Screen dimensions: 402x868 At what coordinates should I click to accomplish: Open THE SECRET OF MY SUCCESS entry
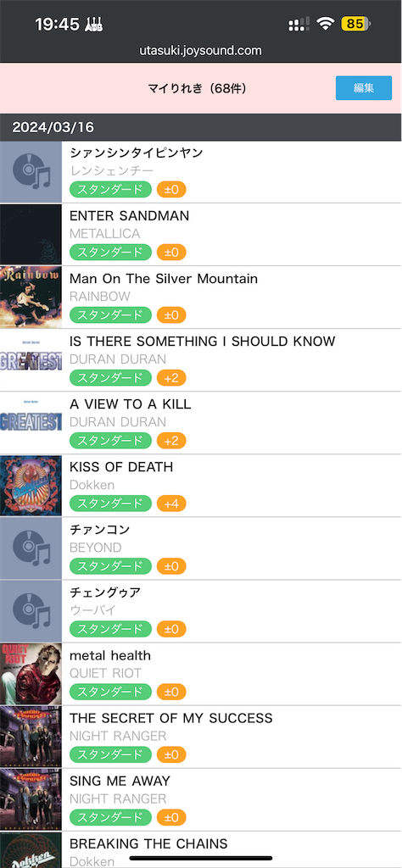coord(201,737)
